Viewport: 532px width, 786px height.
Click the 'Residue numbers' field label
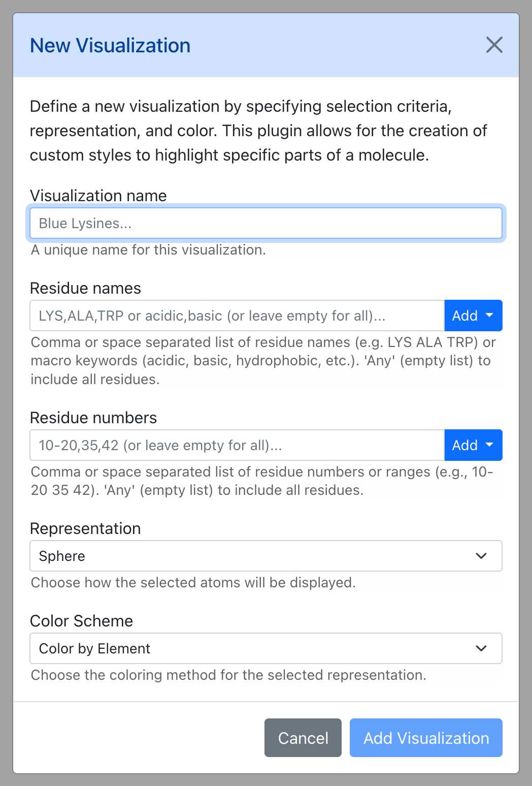93,418
